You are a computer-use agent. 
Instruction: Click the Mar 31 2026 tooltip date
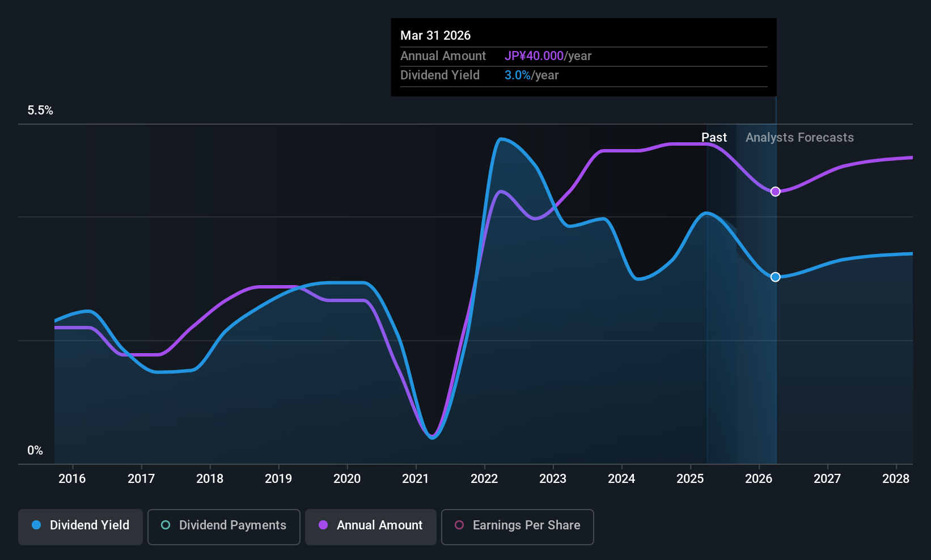[x=435, y=35]
